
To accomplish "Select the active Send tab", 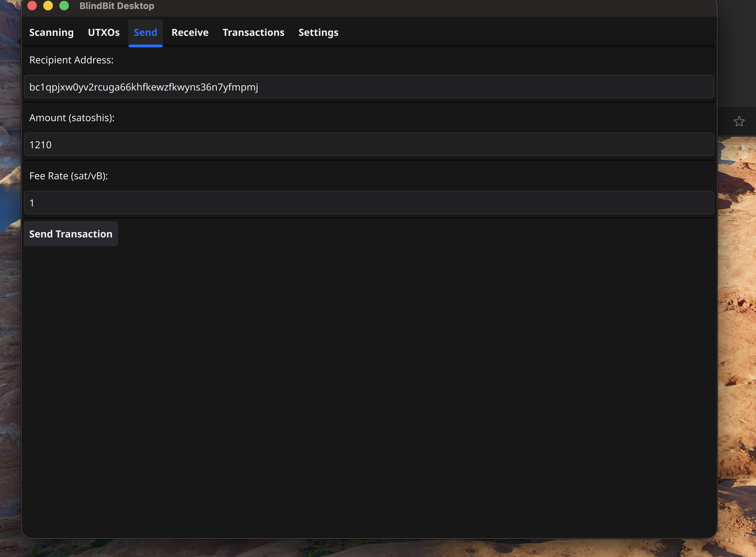I will 145,32.
